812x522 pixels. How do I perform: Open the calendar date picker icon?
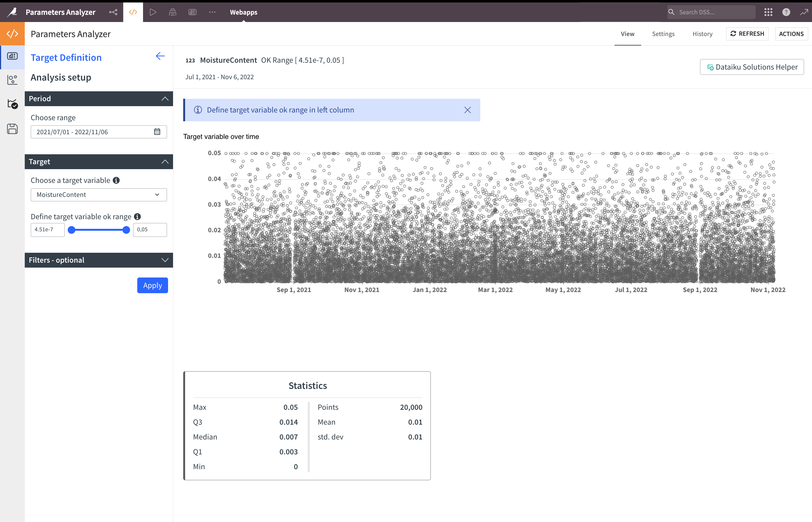coord(157,132)
